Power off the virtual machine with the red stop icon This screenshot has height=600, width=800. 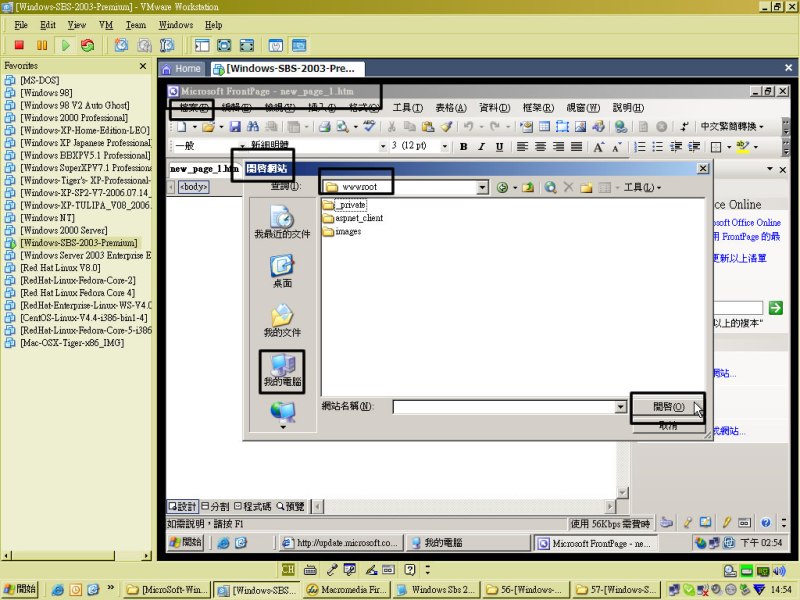tap(19, 45)
